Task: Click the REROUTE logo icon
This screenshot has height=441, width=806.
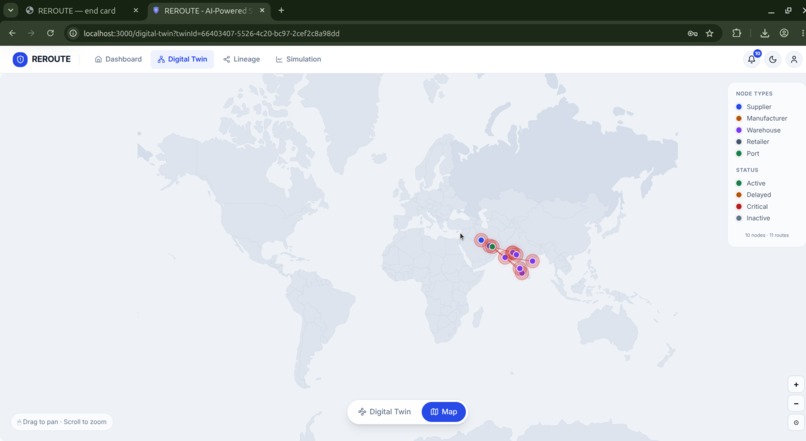Action: click(x=20, y=59)
